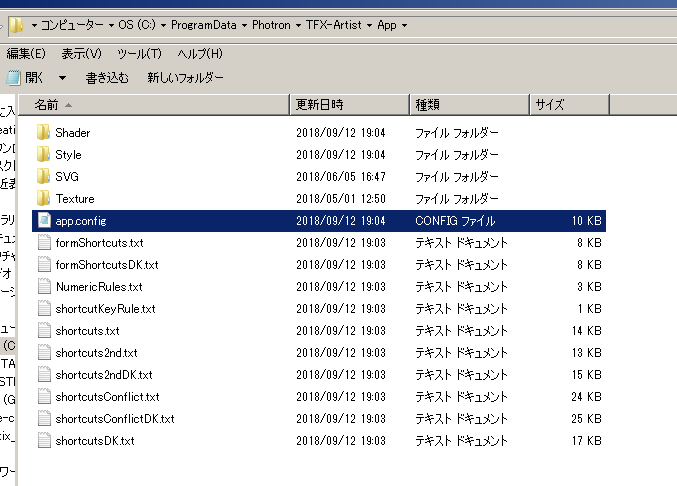The width and height of the screenshot is (677, 486).
Task: Select the Shader folder name
Action: pyautogui.click(x=73, y=133)
